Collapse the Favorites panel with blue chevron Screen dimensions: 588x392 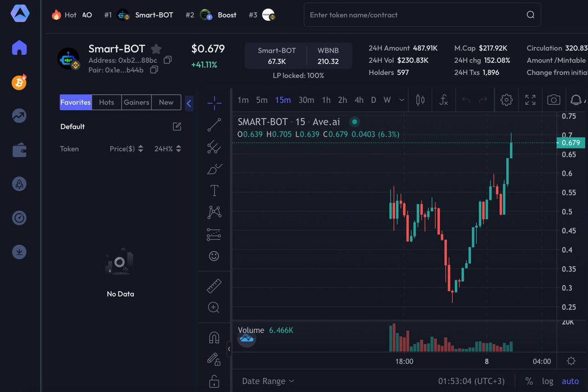click(190, 103)
